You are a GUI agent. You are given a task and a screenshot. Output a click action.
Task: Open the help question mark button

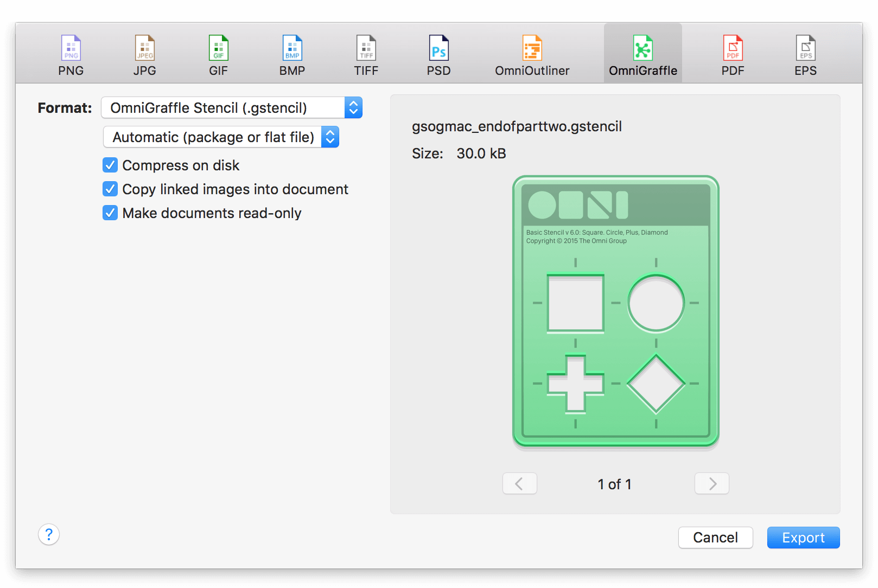[49, 535]
